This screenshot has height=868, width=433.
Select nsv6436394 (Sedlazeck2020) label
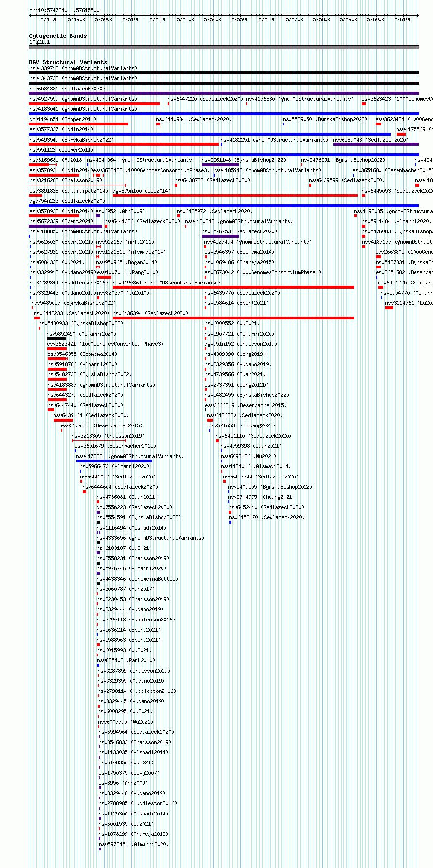coord(150,313)
